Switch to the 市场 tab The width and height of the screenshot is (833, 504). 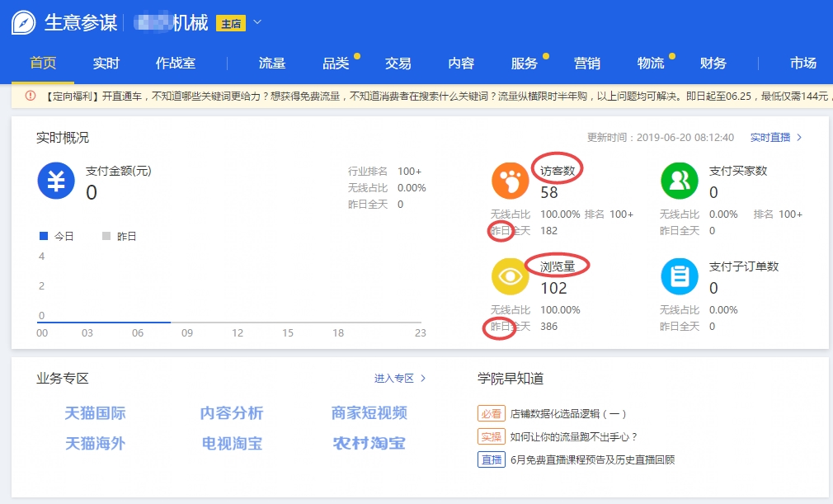(802, 64)
